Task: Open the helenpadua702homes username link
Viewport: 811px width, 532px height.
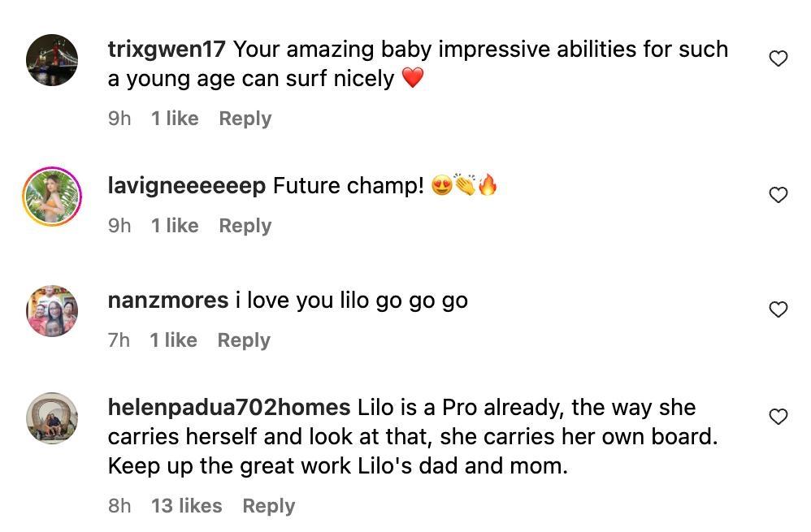Action: pos(229,408)
